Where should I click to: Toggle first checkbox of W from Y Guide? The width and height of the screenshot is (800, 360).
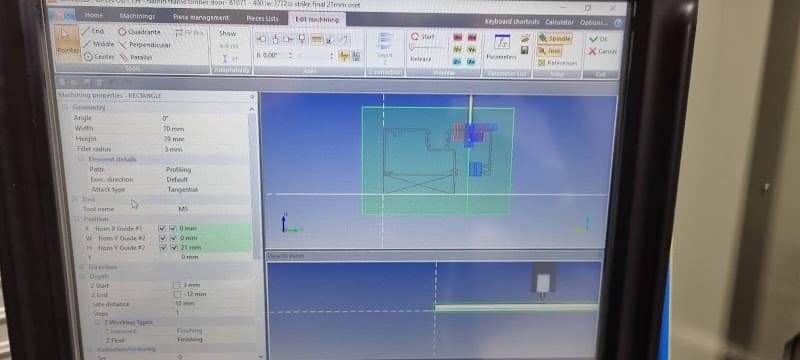pos(162,238)
